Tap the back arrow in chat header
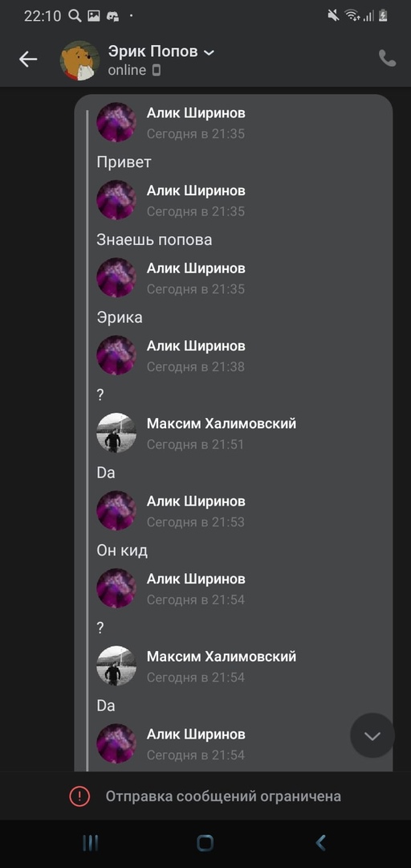 tap(28, 59)
